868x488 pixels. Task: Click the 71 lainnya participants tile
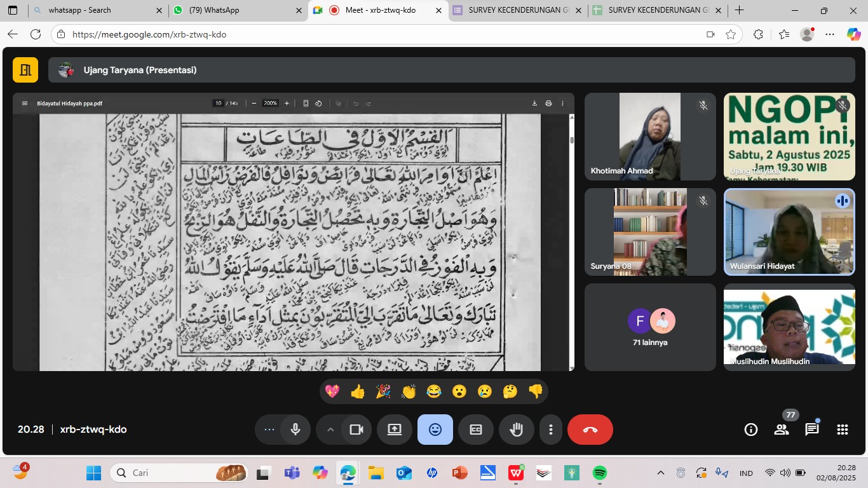click(x=650, y=327)
